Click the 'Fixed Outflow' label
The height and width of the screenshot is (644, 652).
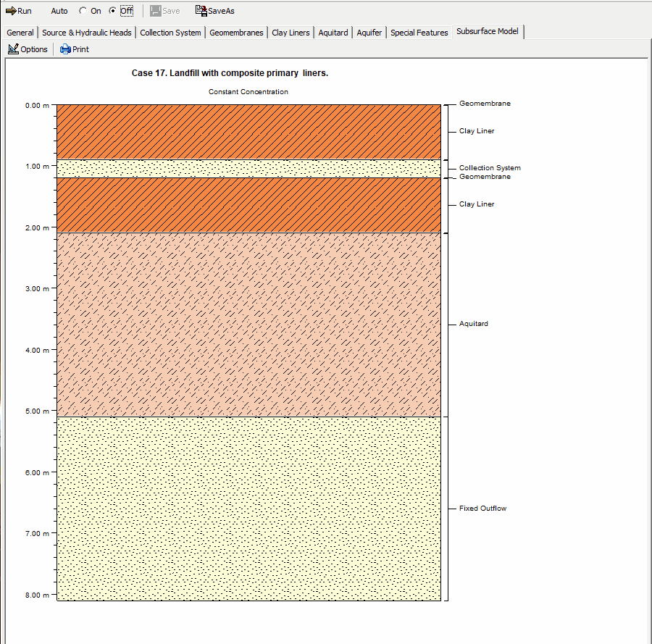(482, 508)
